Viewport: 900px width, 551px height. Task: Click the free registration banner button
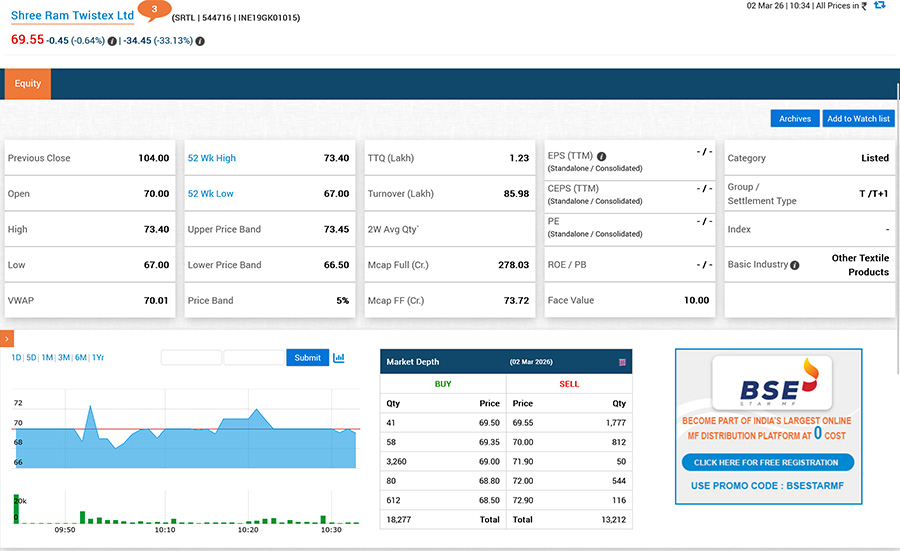[767, 463]
